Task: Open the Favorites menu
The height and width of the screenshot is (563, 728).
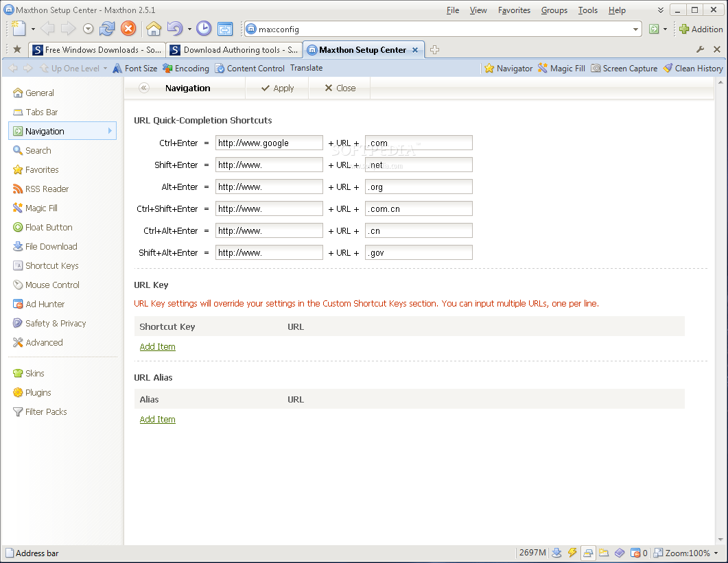Action: pos(514,10)
